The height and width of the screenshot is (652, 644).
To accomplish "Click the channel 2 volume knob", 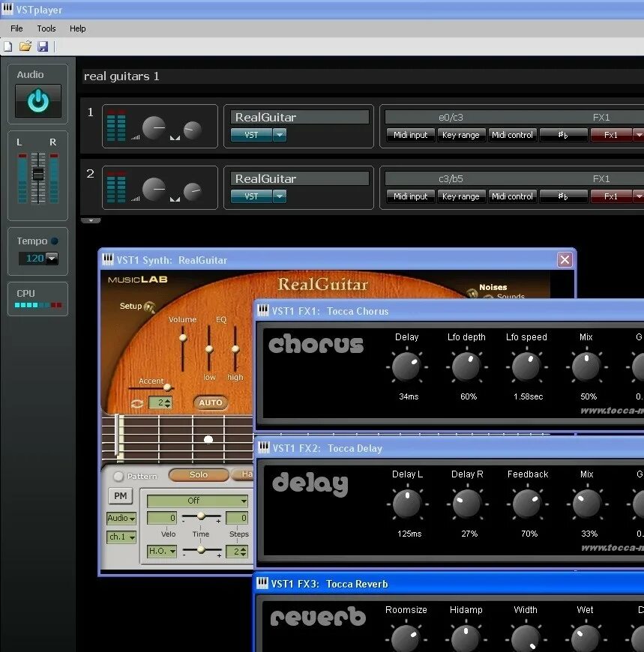I will (x=154, y=189).
